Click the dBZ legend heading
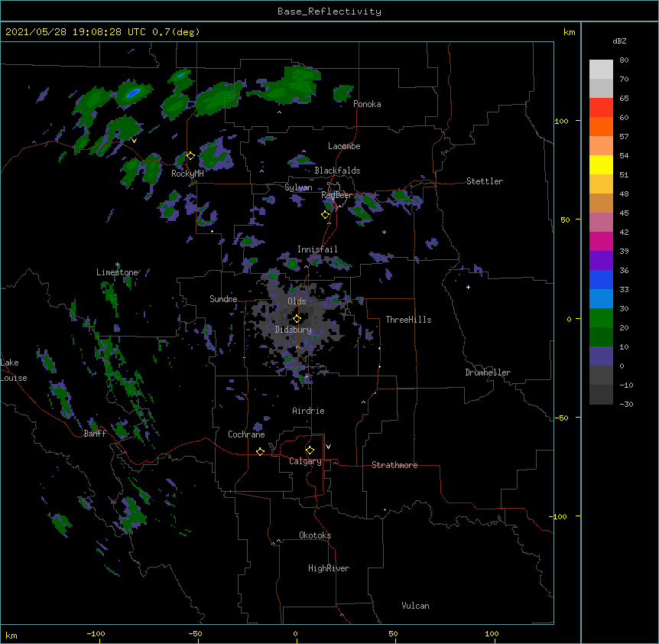Image resolution: width=659 pixels, height=644 pixels. (x=619, y=41)
